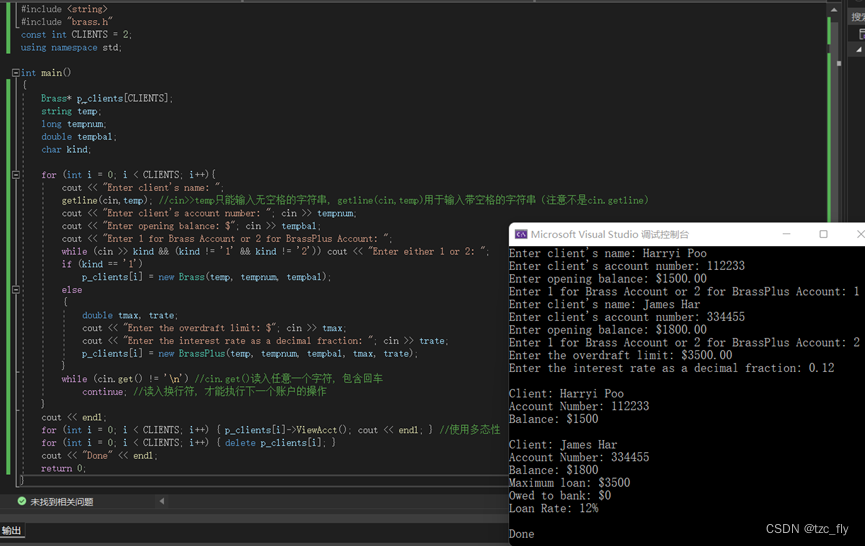Click console line 'Enter client's name: Harryi Poo'
The width and height of the screenshot is (865, 546).
coord(607,253)
